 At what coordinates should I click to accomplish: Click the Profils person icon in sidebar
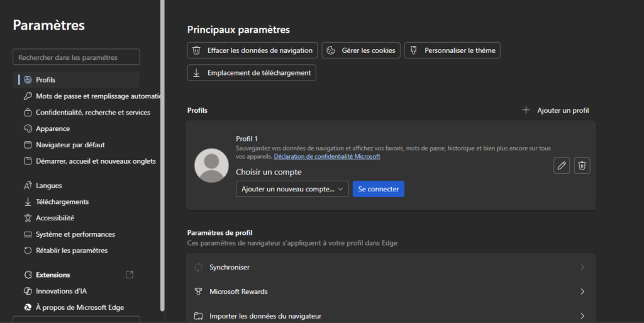pos(28,80)
